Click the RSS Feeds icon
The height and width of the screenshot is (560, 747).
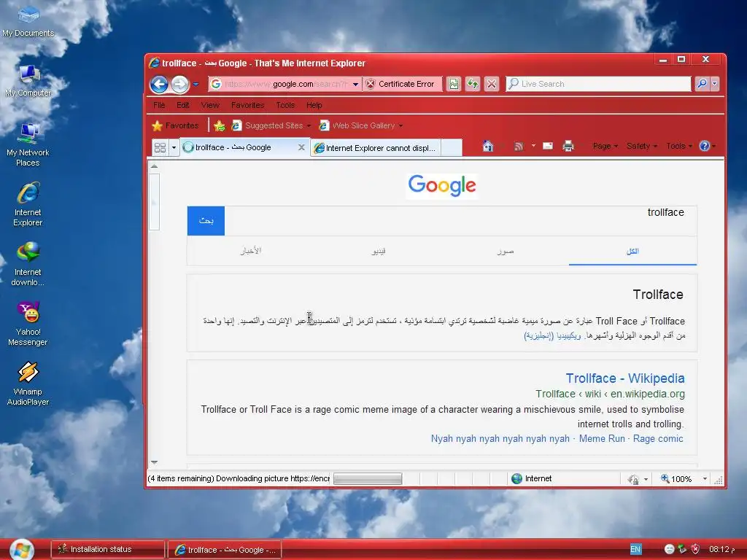[x=519, y=146]
